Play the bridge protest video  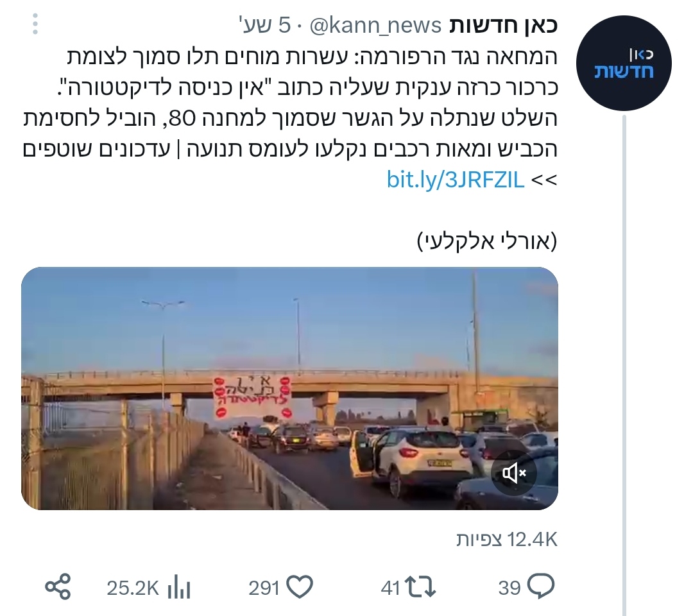click(289, 388)
